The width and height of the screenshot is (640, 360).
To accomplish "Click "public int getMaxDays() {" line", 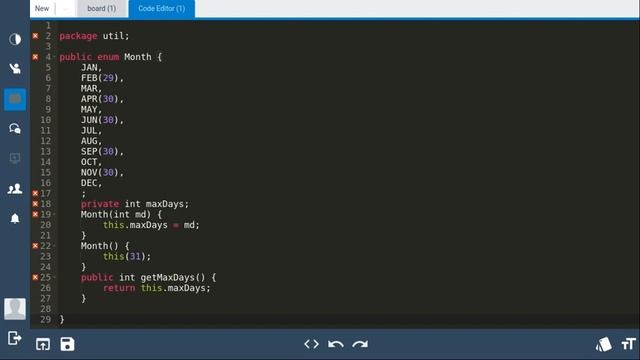I will [x=149, y=278].
